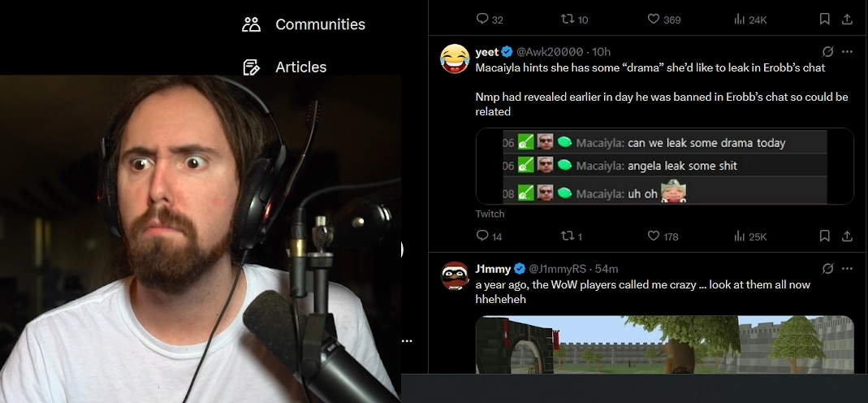View analytics for the post with 25K views
This screenshot has width=868, height=403.
(750, 236)
